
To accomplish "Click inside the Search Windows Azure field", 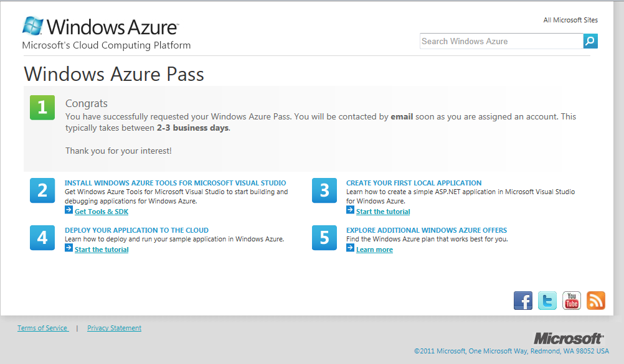I will pos(501,41).
